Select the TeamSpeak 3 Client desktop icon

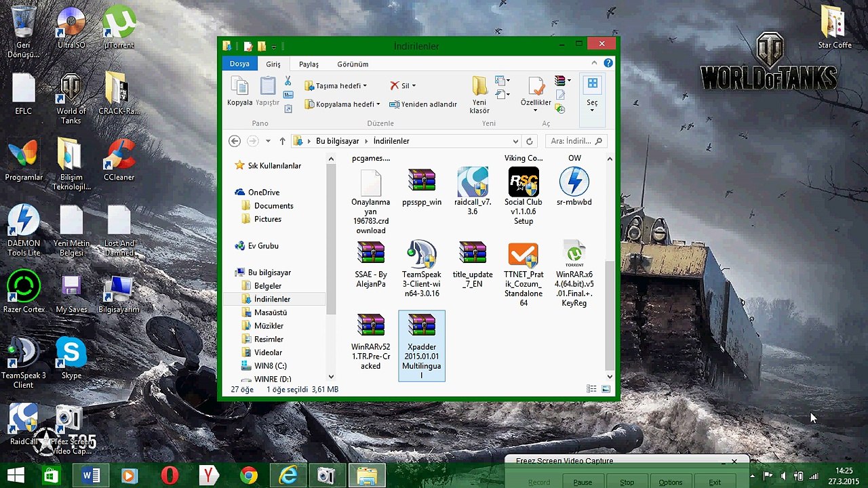(x=24, y=363)
